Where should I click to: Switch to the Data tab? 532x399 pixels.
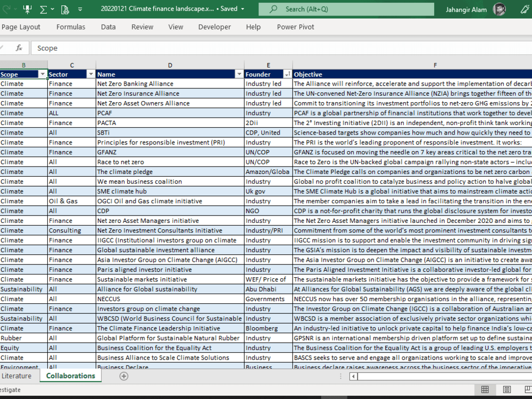tap(108, 27)
